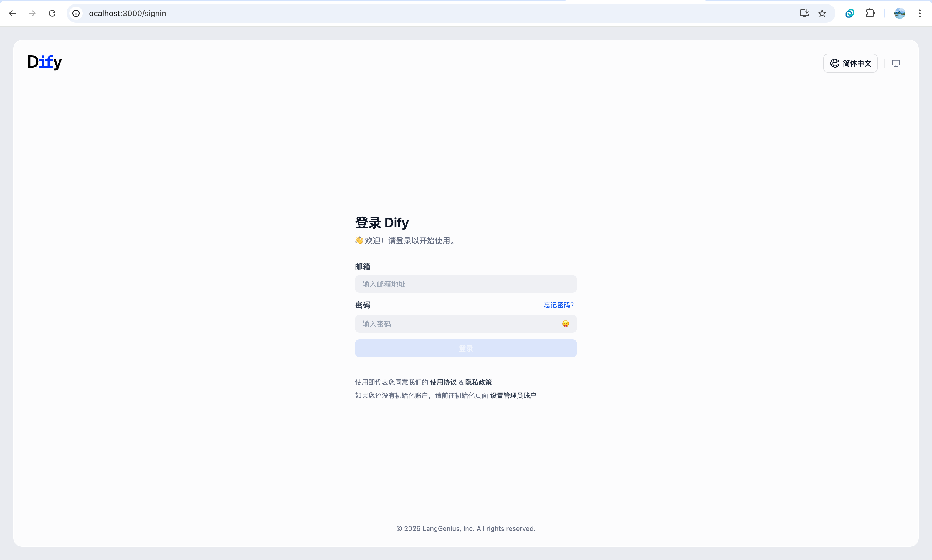
Task: Toggle the system theme monitor icon
Action: pos(896,63)
